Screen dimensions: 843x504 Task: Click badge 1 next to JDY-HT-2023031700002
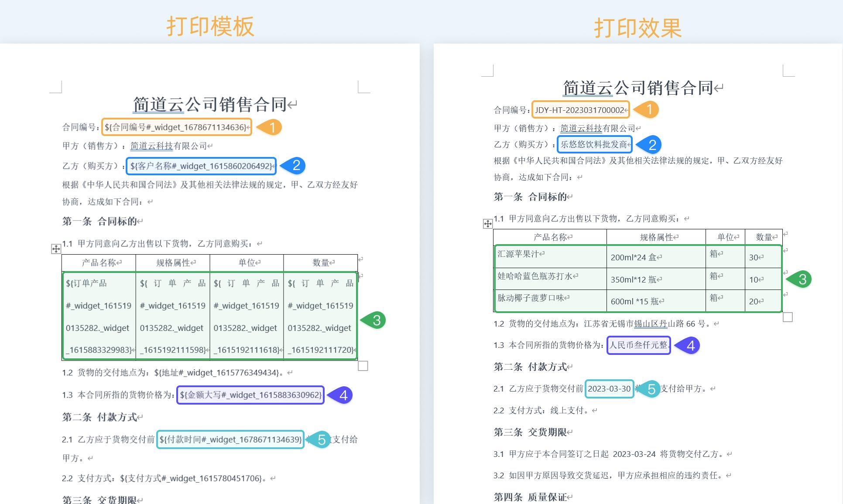tap(650, 110)
